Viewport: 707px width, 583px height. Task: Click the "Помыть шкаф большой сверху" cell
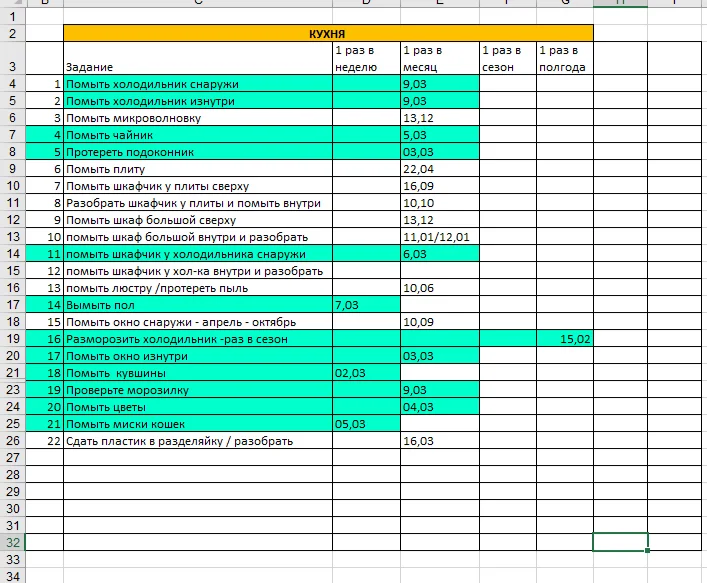click(198, 220)
